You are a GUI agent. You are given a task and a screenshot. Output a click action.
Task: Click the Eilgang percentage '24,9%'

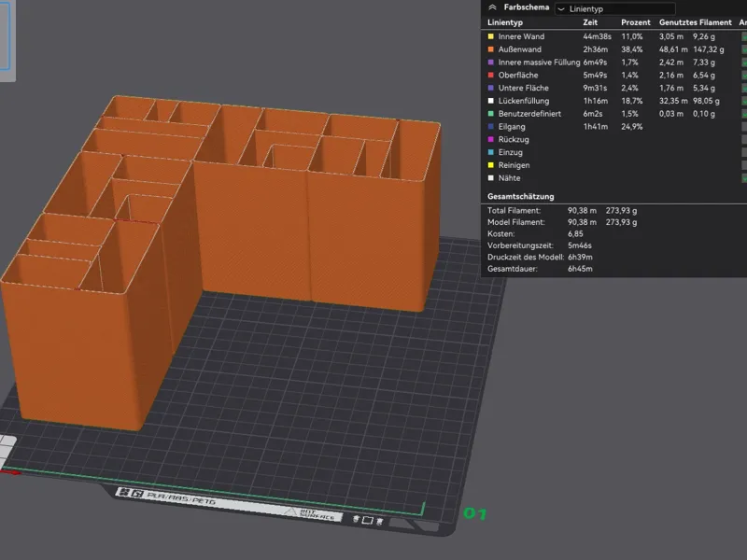pos(632,126)
